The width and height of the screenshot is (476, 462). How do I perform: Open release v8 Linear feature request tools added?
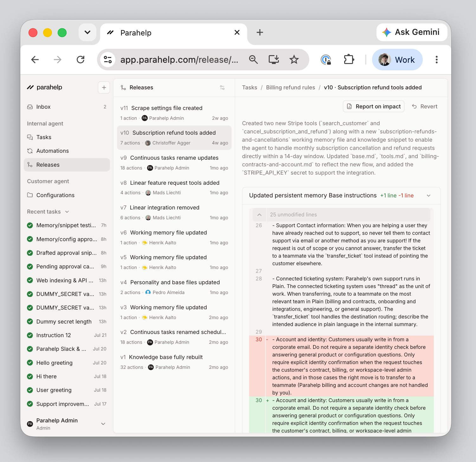tap(174, 188)
